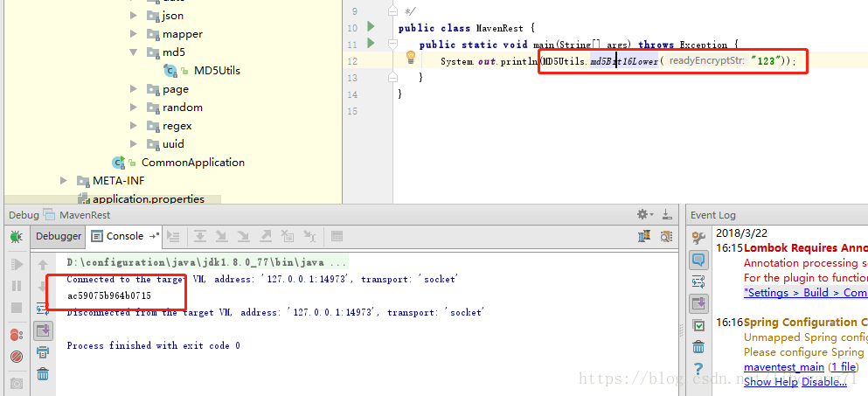868x396 pixels.
Task: Click the Lombok Requires Annotation notification title
Action: (x=806, y=247)
